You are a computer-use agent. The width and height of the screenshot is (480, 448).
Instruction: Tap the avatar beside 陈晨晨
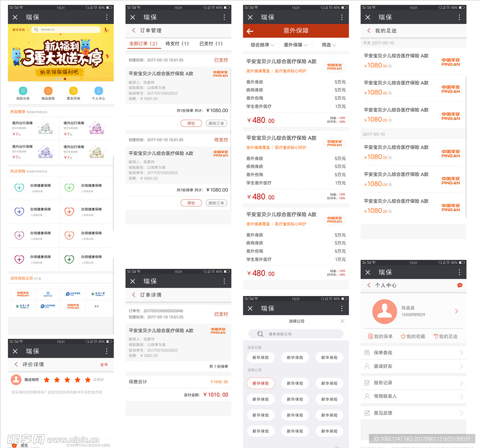click(384, 311)
